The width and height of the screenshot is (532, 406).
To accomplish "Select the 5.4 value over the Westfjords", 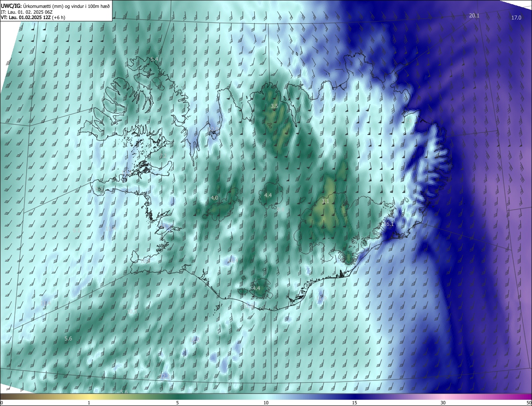I will [154, 59].
